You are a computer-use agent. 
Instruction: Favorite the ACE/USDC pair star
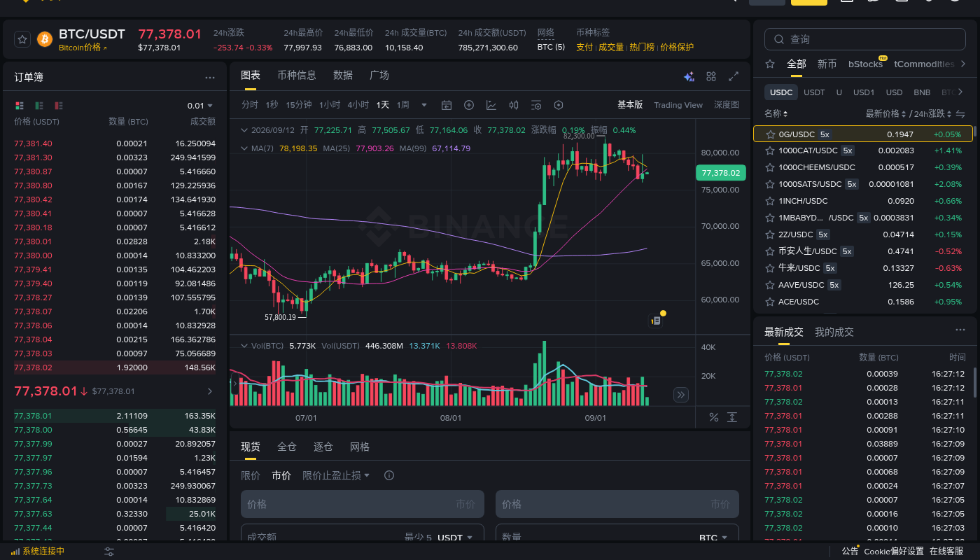click(771, 302)
